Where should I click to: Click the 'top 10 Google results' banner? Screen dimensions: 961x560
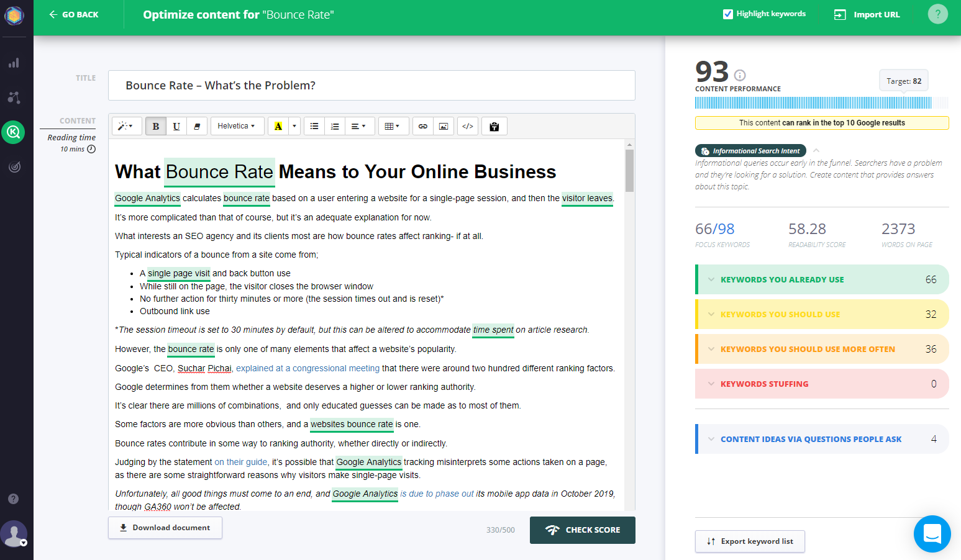(x=822, y=123)
